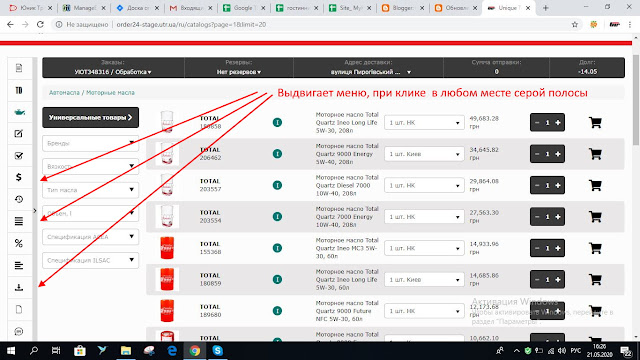Expand the Заказы order dropdown
The width and height of the screenshot is (640, 360).
click(x=113, y=72)
